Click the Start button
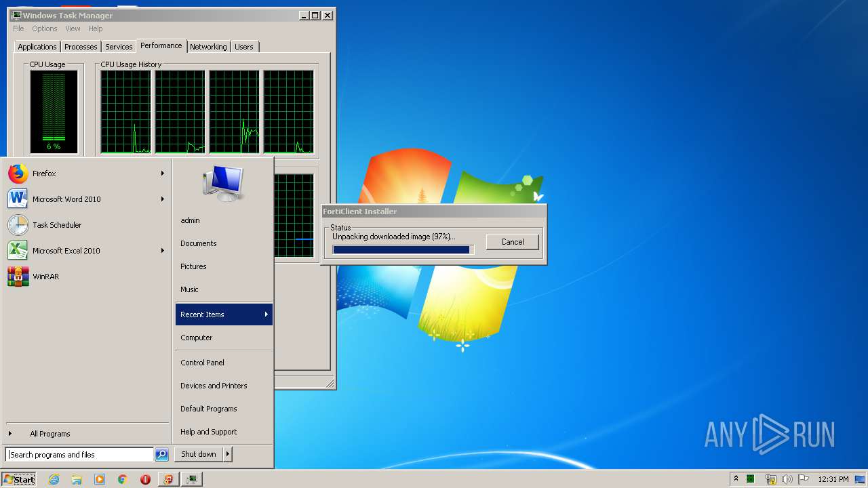868x488 pixels. pos(19,479)
